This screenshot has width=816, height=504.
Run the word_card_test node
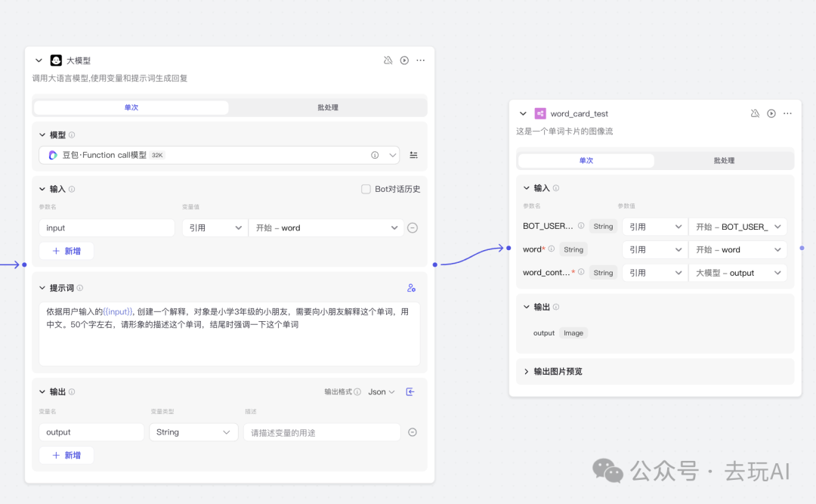[x=771, y=113]
